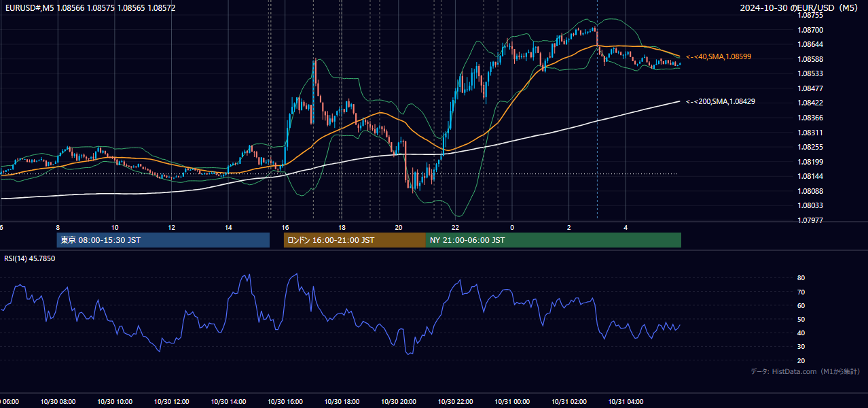This screenshot has width=868, height=408.
Task: Click the 1.08644 price axis label
Action: (x=811, y=44)
